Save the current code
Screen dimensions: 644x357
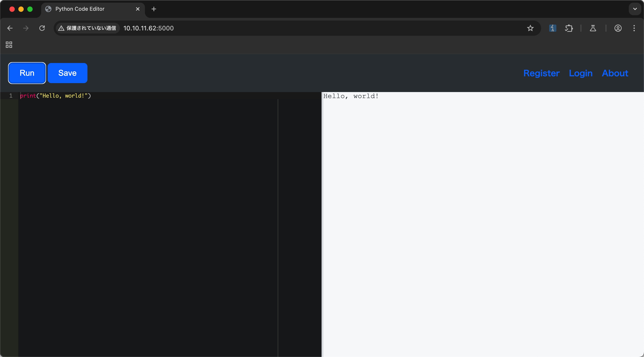tap(68, 73)
